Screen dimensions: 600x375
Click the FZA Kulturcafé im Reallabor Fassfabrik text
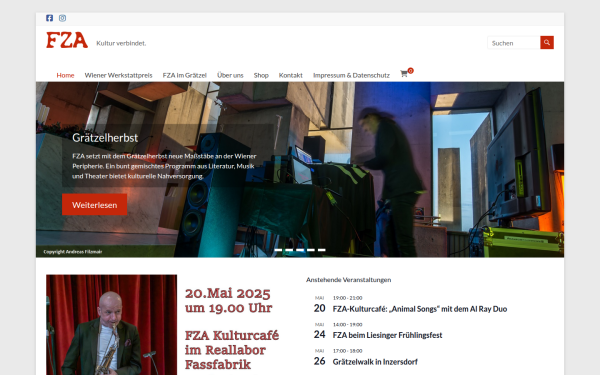[232, 350]
